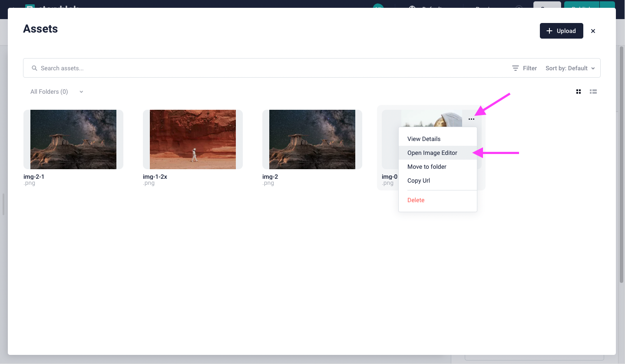This screenshot has width=625, height=364.
Task: Open the Filter options
Action: 524,68
